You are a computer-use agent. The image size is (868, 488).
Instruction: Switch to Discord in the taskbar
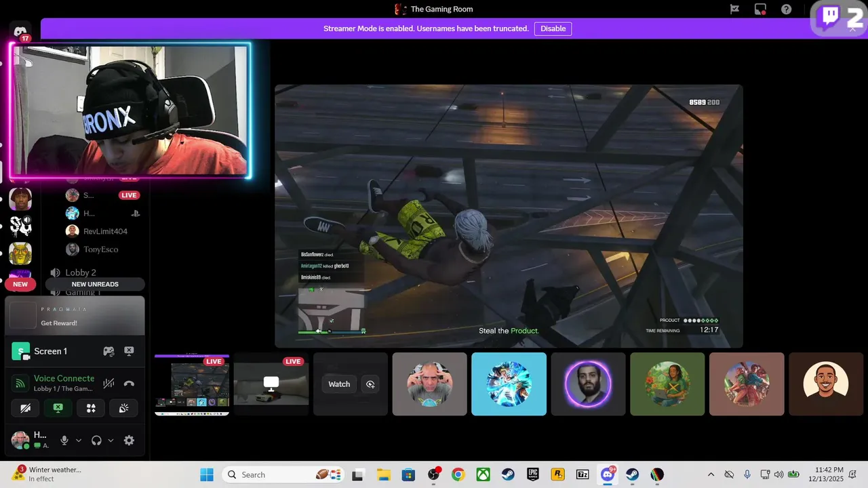coord(608,474)
